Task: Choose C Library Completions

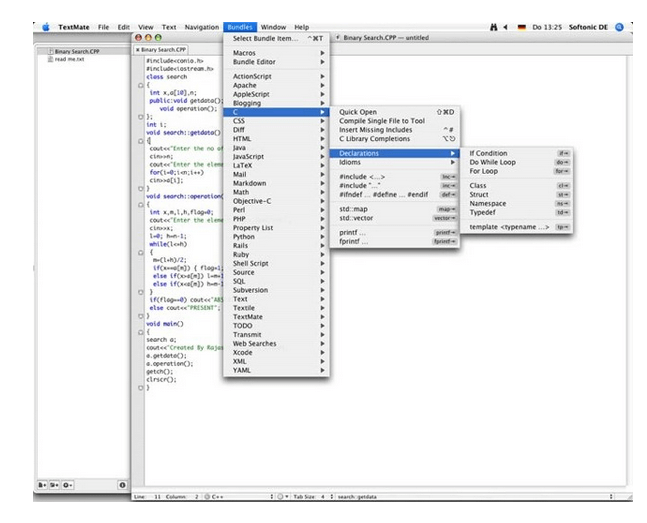Action: pyautogui.click(x=395, y=139)
